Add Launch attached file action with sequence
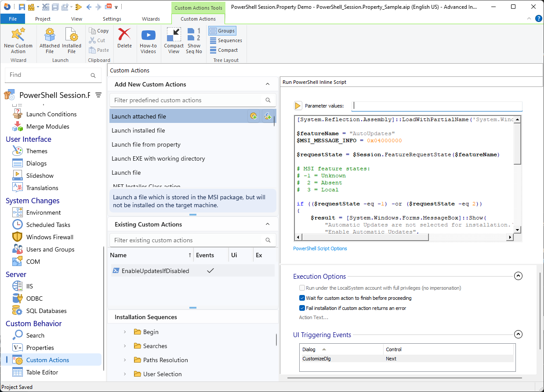This screenshot has width=544, height=392. tap(254, 116)
